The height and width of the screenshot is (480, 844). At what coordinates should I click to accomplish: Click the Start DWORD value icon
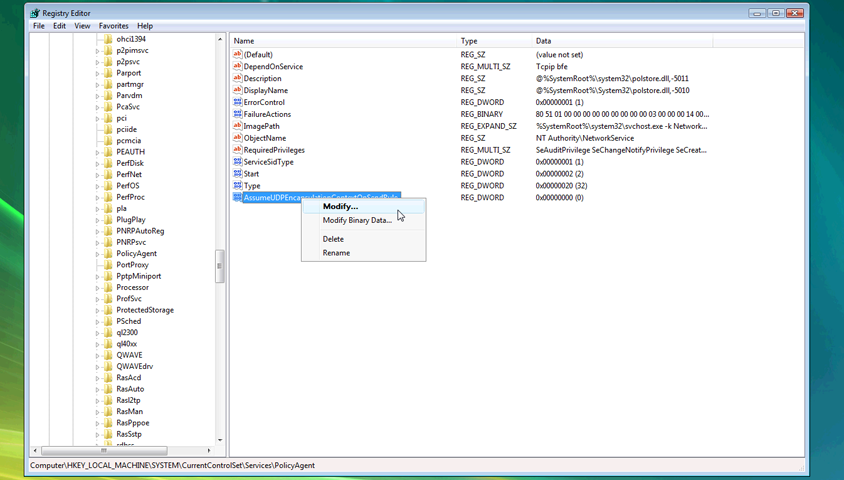click(x=238, y=174)
